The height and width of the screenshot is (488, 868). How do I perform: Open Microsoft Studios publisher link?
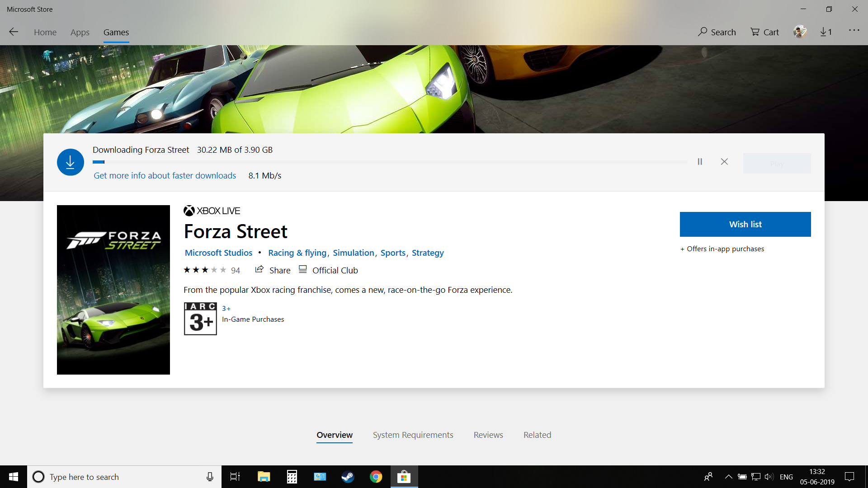point(218,253)
